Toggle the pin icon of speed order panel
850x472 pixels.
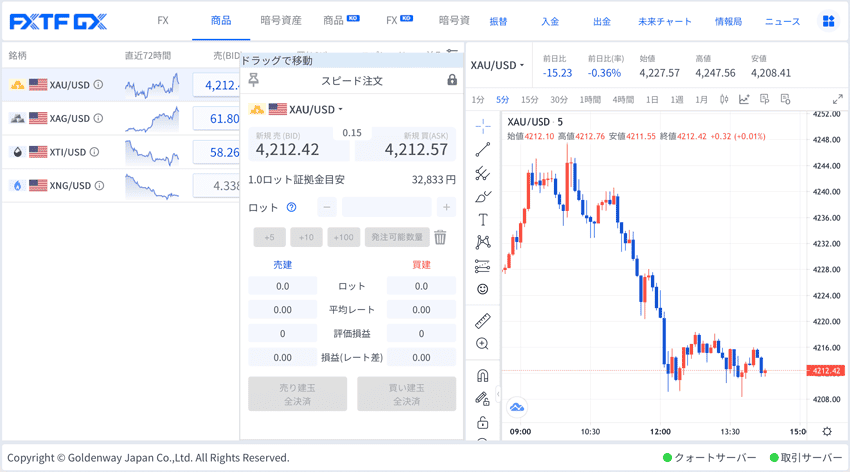coord(254,80)
